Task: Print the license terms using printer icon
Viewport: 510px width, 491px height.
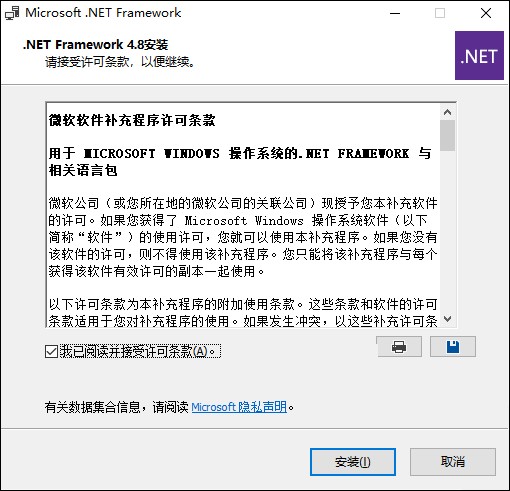Action: tap(399, 347)
